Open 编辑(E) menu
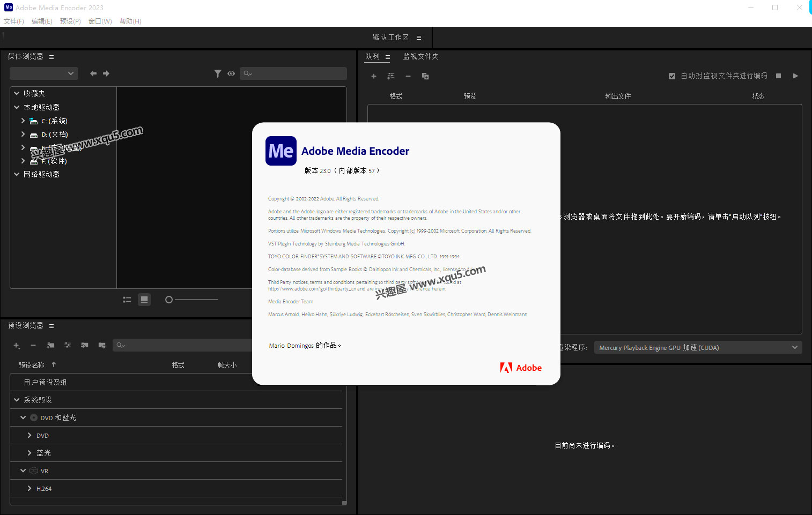Viewport: 812px width, 515px height. click(42, 21)
